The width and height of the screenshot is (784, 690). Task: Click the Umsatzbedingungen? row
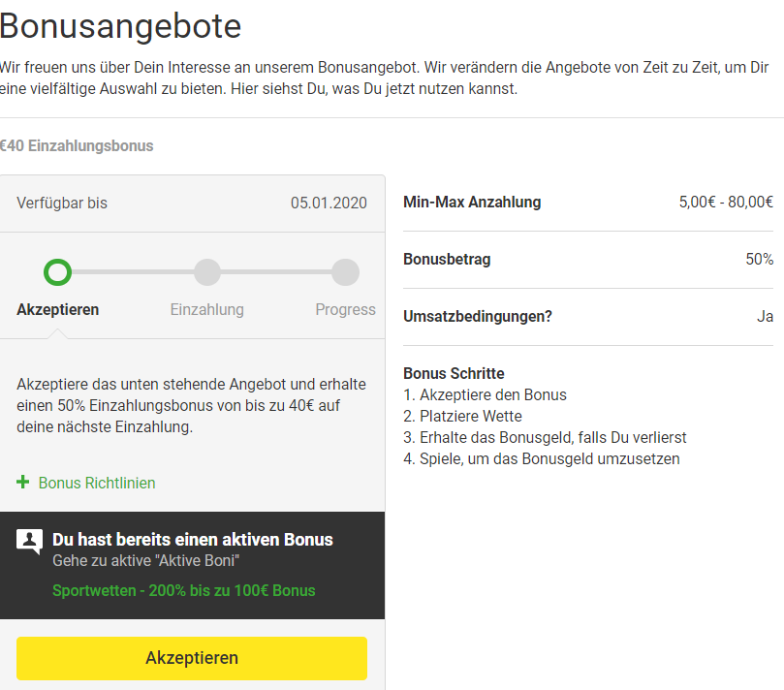(x=588, y=317)
